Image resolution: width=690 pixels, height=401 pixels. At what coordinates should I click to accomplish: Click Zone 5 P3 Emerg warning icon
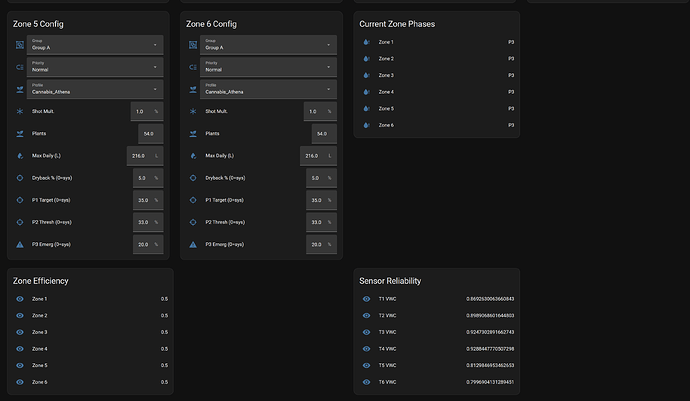click(20, 244)
